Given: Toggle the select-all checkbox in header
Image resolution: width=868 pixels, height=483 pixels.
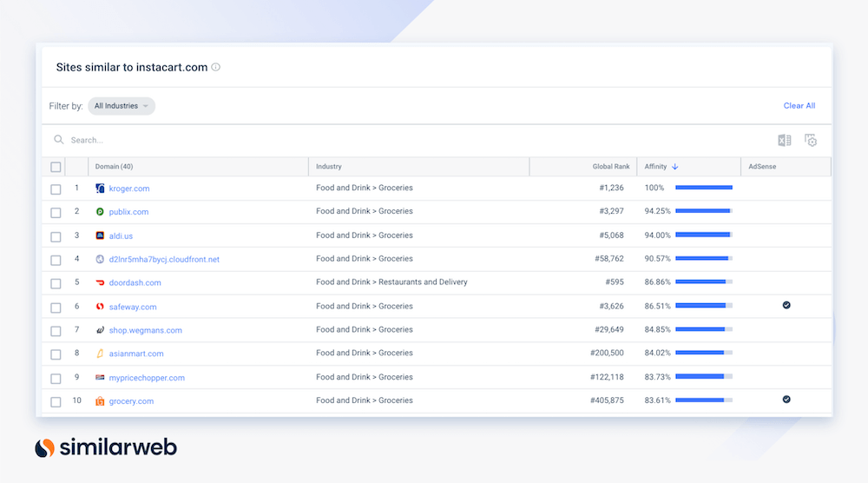Looking at the screenshot, I should click(x=56, y=167).
